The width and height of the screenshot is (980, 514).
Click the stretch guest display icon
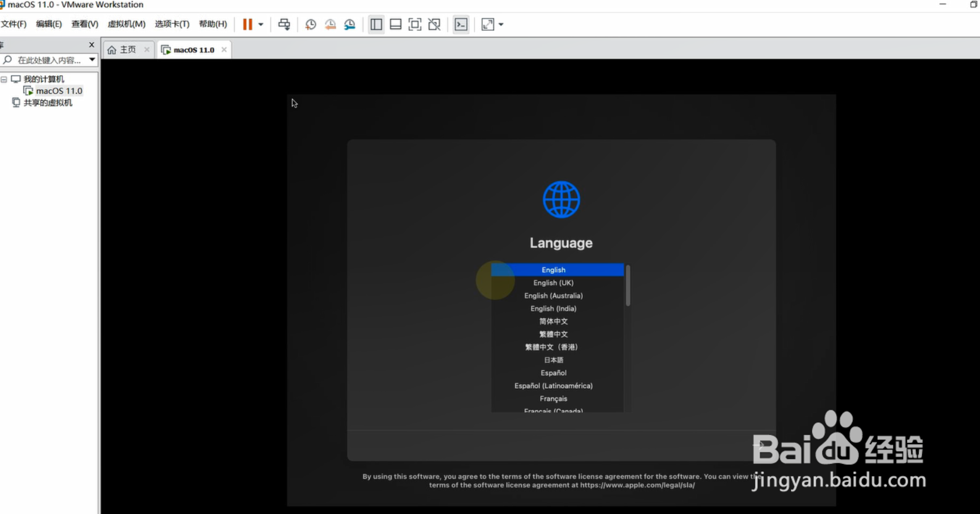coord(488,24)
